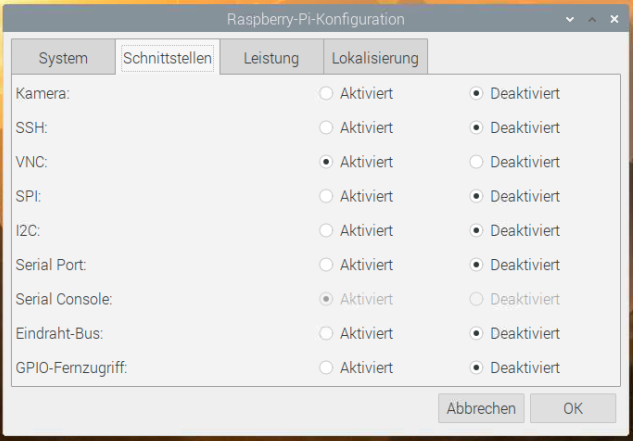Switch to the Leistung tab
Image resolution: width=633 pixels, height=441 pixels.
coord(271,58)
